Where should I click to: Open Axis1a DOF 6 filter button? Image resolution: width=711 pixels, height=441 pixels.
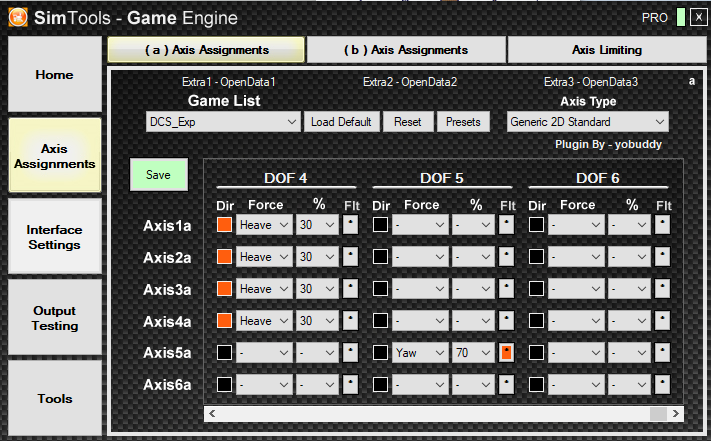[662, 225]
